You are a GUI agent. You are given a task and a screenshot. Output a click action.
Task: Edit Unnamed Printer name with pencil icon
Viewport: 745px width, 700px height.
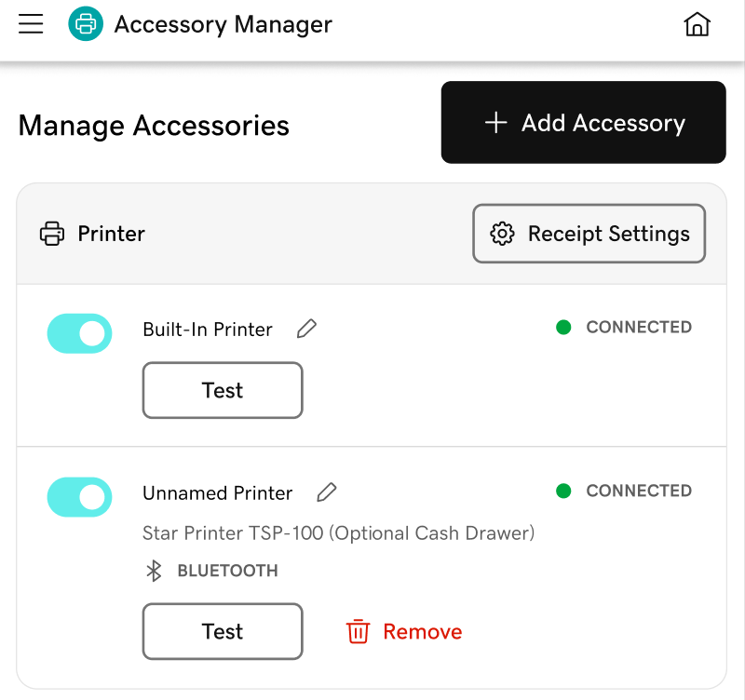click(326, 492)
